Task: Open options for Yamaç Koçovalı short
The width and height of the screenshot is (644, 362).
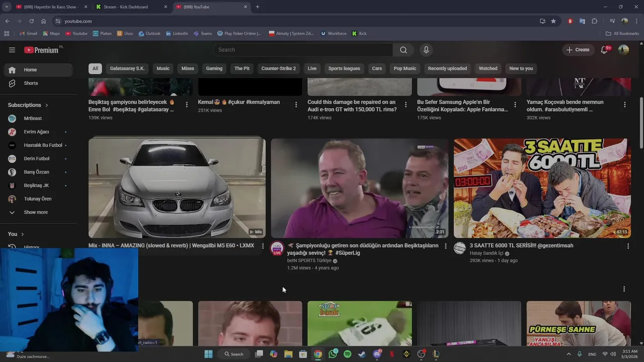Action: [x=625, y=105]
